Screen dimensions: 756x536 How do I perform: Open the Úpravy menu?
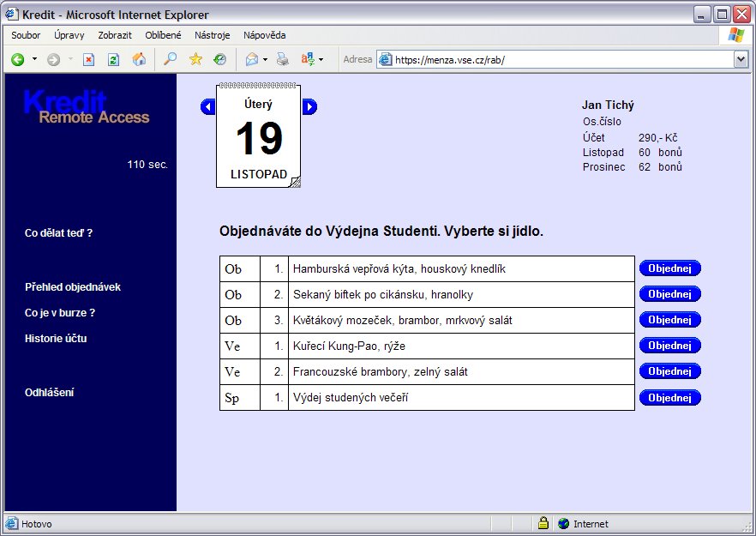pyautogui.click(x=69, y=35)
